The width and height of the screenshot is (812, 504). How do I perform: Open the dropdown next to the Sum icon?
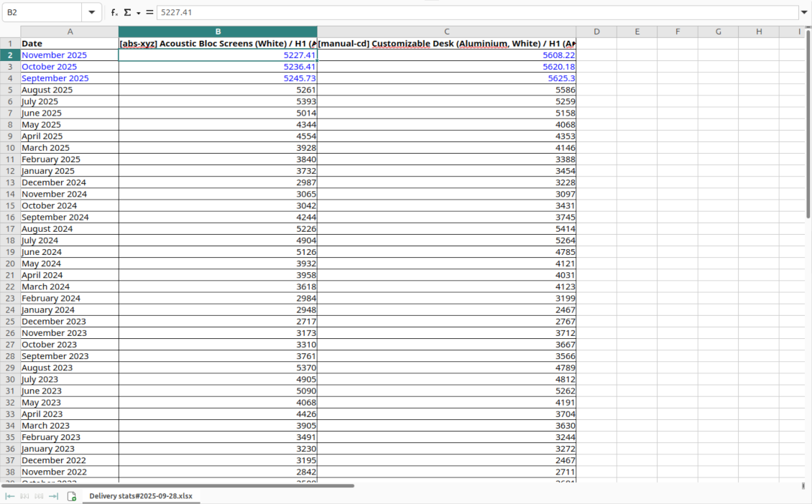click(x=138, y=11)
